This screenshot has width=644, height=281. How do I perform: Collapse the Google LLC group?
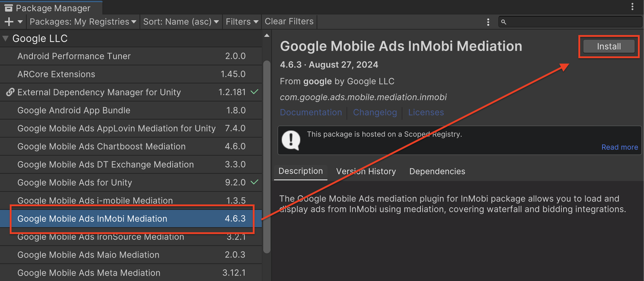point(6,38)
